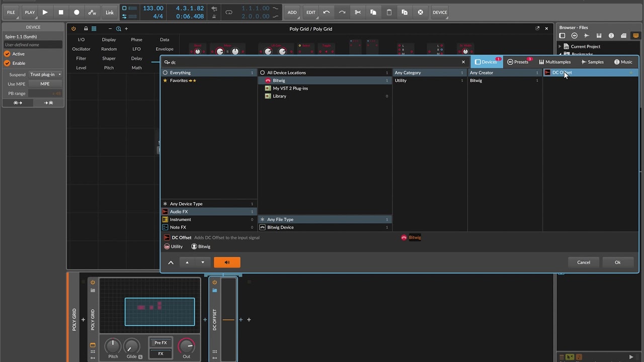The height and width of the screenshot is (362, 644).
Task: Clear the browser search field
Action: tap(463, 62)
